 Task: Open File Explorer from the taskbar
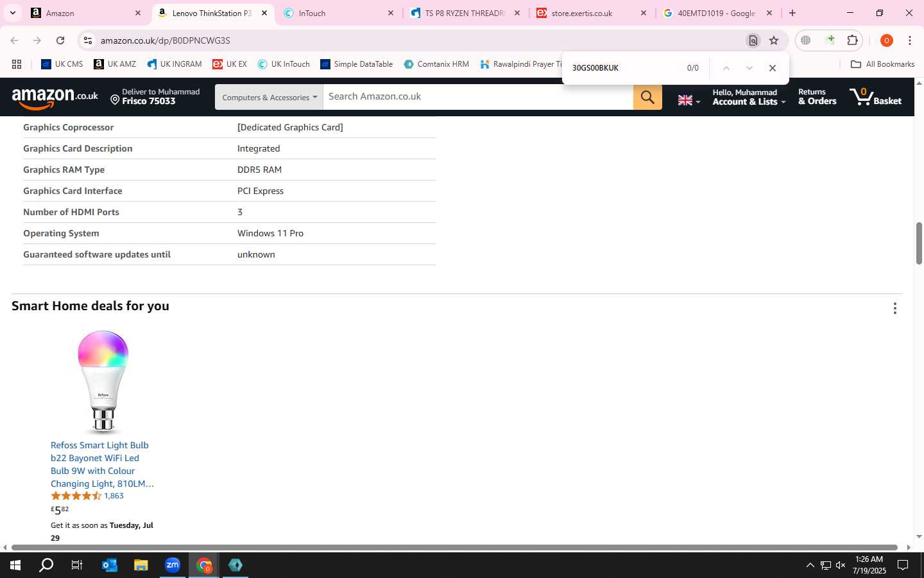click(x=141, y=565)
